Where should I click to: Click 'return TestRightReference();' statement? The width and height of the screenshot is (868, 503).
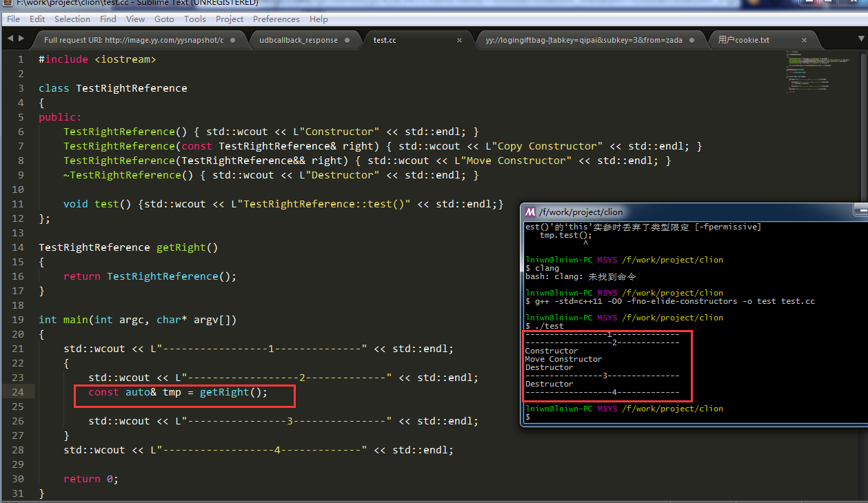pyautogui.click(x=150, y=276)
